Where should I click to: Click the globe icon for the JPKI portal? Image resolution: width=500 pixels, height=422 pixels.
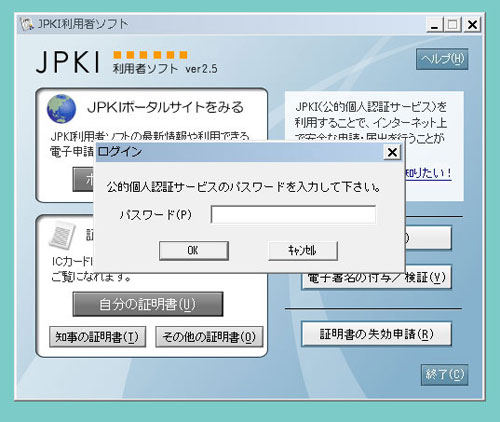tap(61, 109)
